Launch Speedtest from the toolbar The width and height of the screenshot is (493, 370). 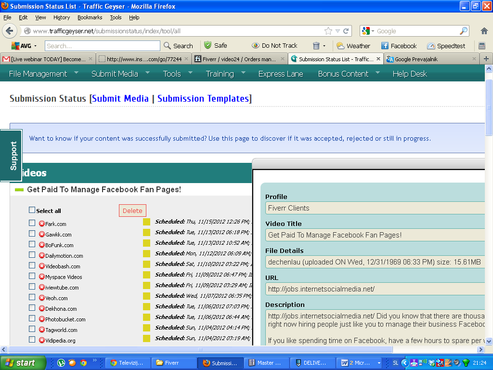click(446, 46)
